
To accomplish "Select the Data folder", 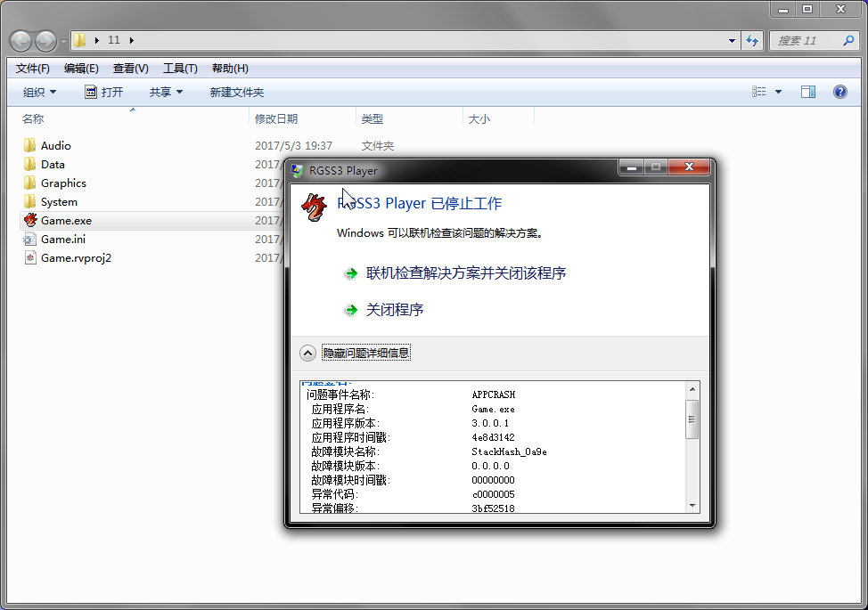I will pyautogui.click(x=53, y=164).
